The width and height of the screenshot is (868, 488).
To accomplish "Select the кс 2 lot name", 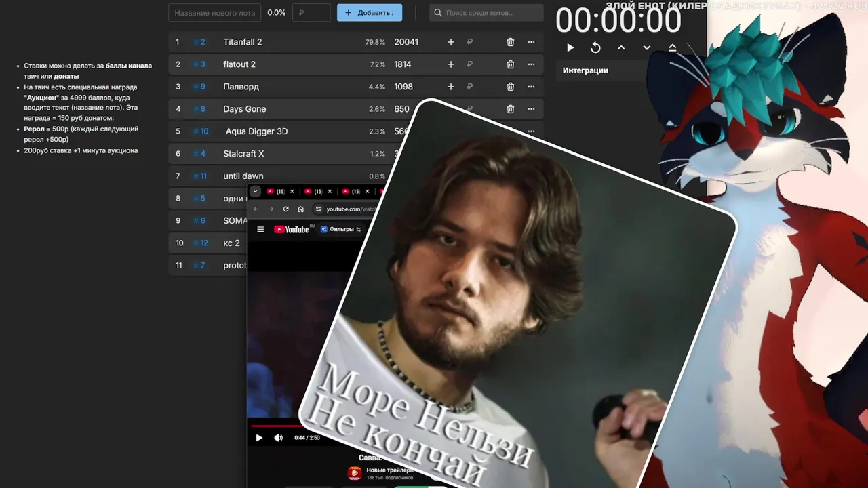I will click(232, 243).
